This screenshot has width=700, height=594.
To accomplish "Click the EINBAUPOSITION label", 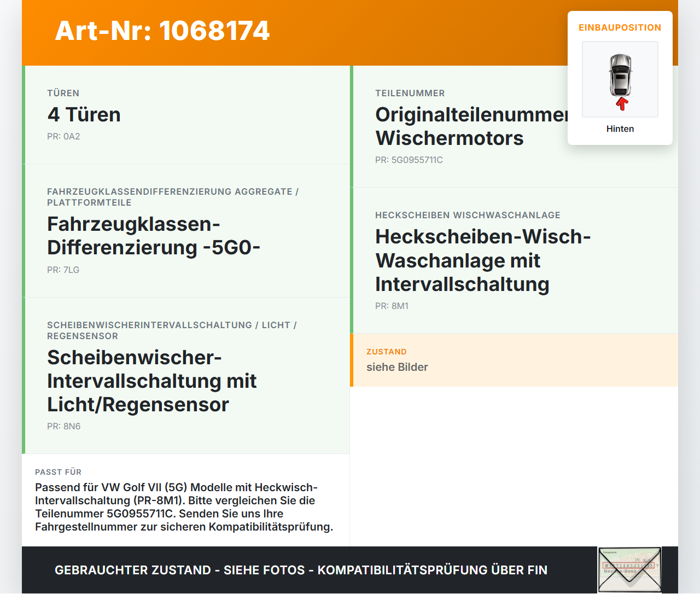I will coord(620,27).
